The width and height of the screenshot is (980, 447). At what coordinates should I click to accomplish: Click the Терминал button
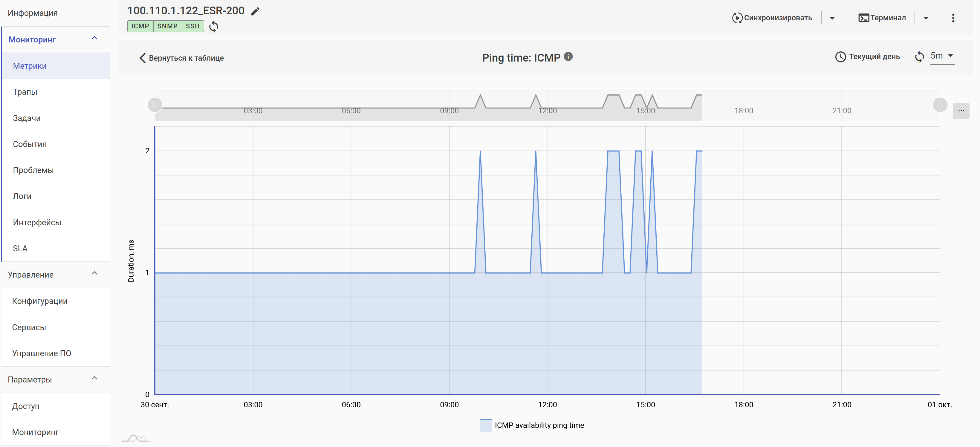pyautogui.click(x=882, y=18)
